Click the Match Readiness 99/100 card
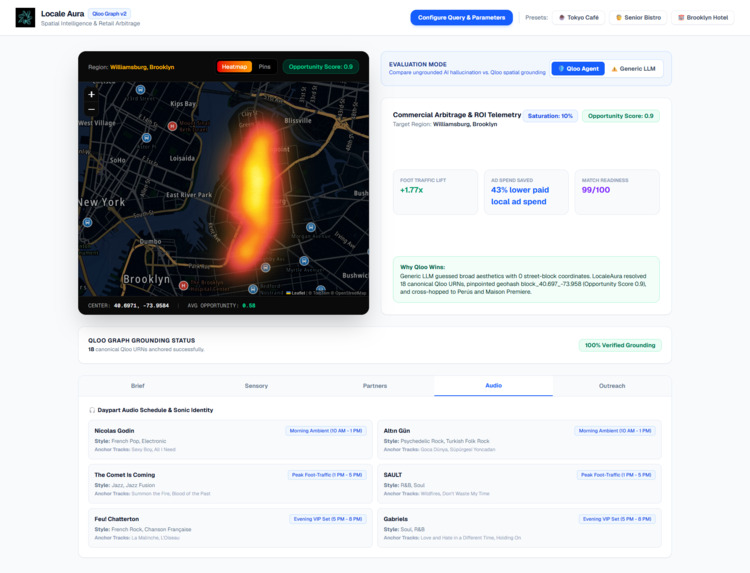Image resolution: width=750 pixels, height=573 pixels. (x=617, y=192)
